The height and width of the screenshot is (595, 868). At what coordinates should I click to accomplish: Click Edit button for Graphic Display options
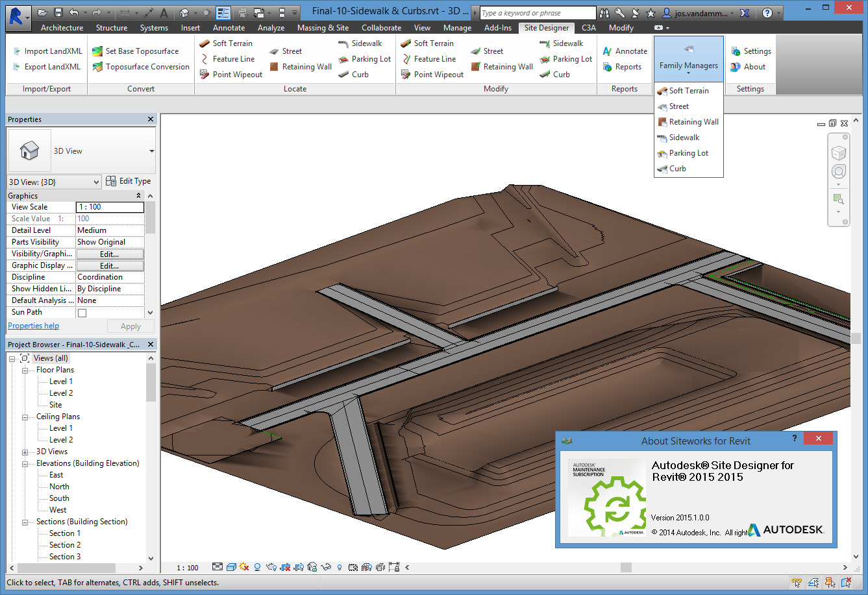(x=110, y=266)
